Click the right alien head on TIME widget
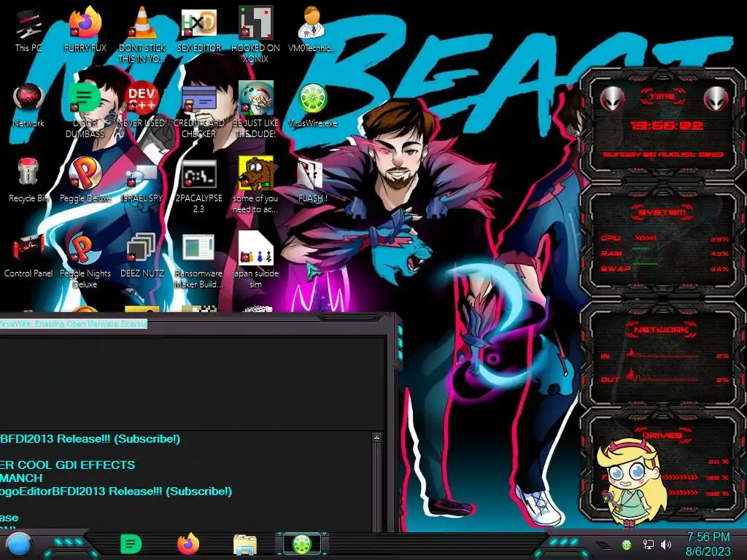Viewport: 747px width, 560px height. coord(716,99)
